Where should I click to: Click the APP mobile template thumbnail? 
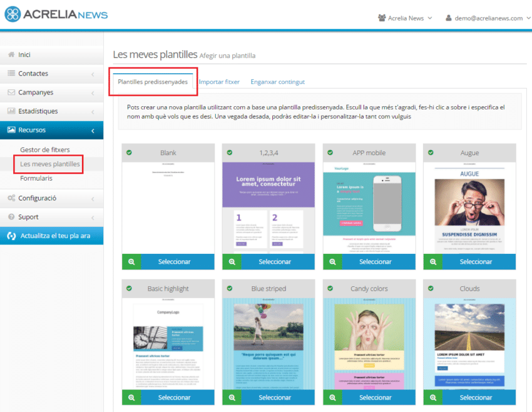point(369,208)
